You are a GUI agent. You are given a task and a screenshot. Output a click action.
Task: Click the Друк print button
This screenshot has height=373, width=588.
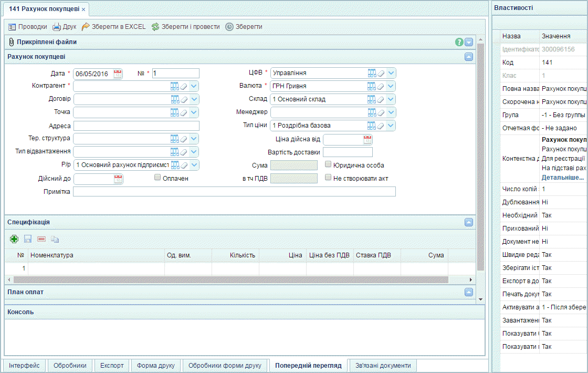pyautogui.click(x=65, y=27)
